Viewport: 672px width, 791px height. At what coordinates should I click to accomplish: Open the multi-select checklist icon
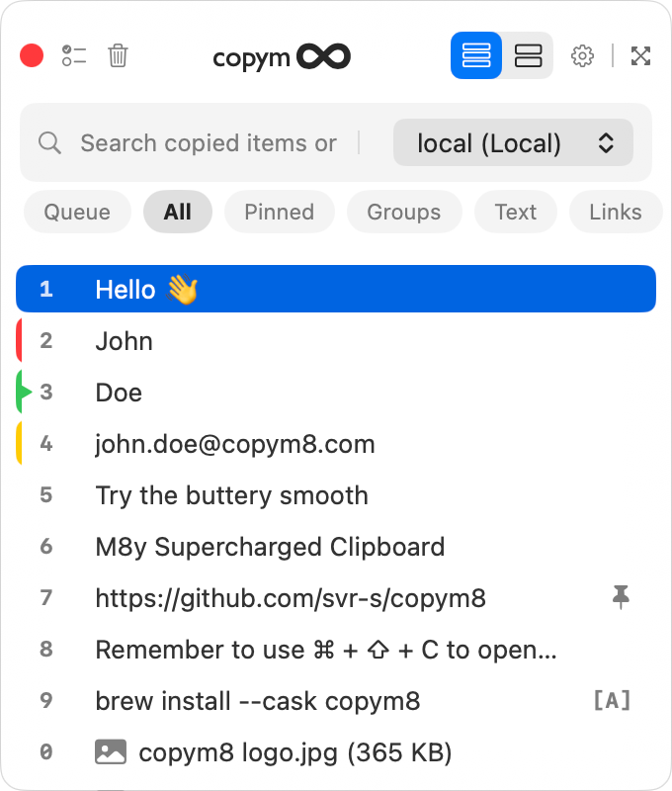click(74, 55)
